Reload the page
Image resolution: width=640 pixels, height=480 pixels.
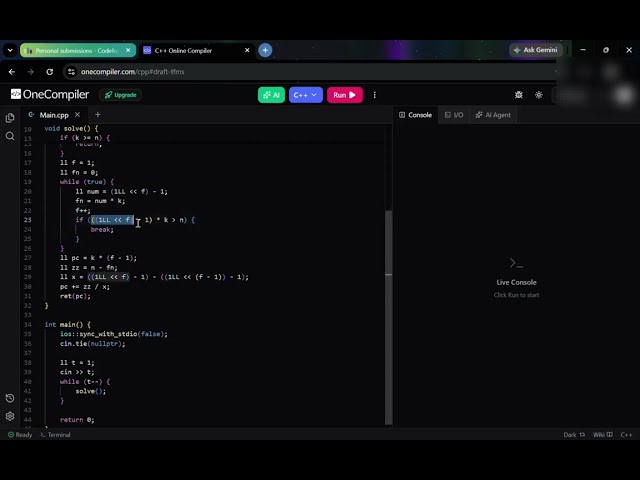point(50,72)
